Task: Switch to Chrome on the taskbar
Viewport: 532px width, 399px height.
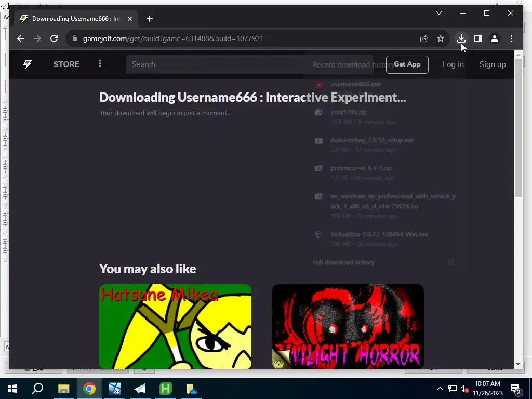Action: 89,389
